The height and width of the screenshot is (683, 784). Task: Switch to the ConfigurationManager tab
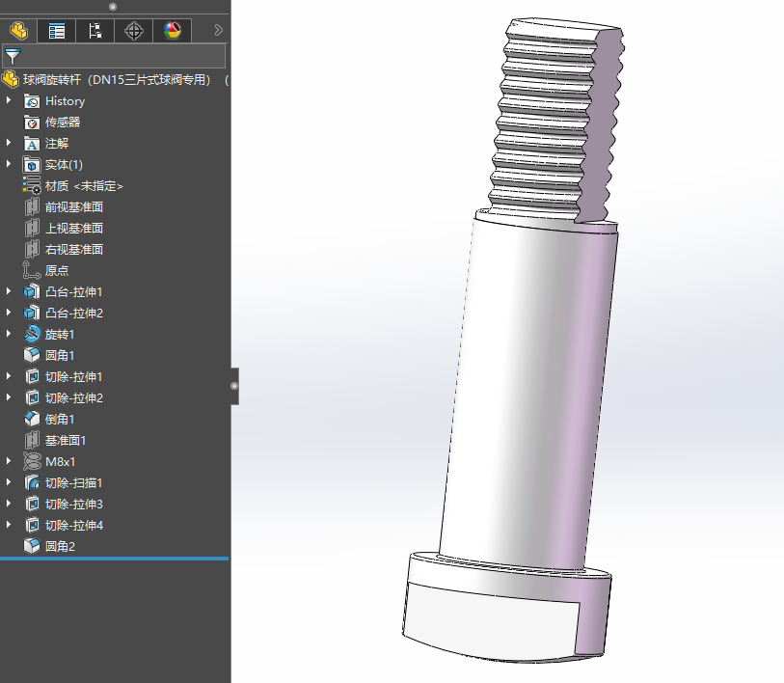pos(95,31)
